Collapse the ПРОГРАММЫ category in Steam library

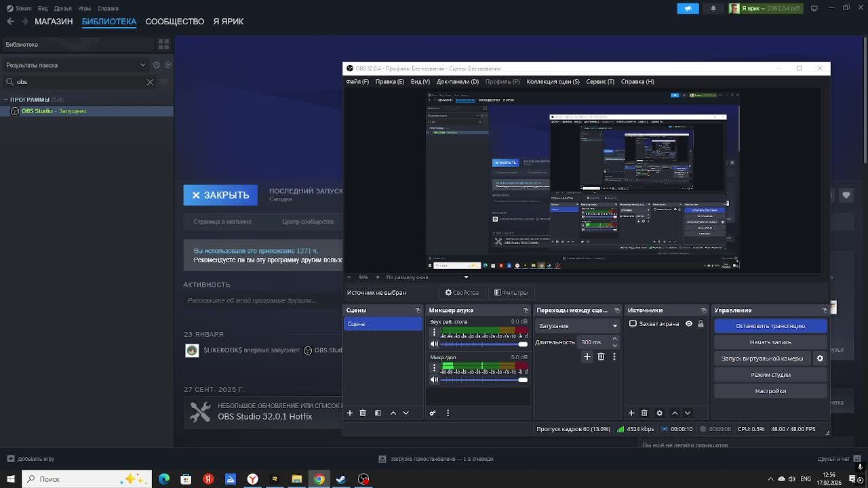[6, 100]
